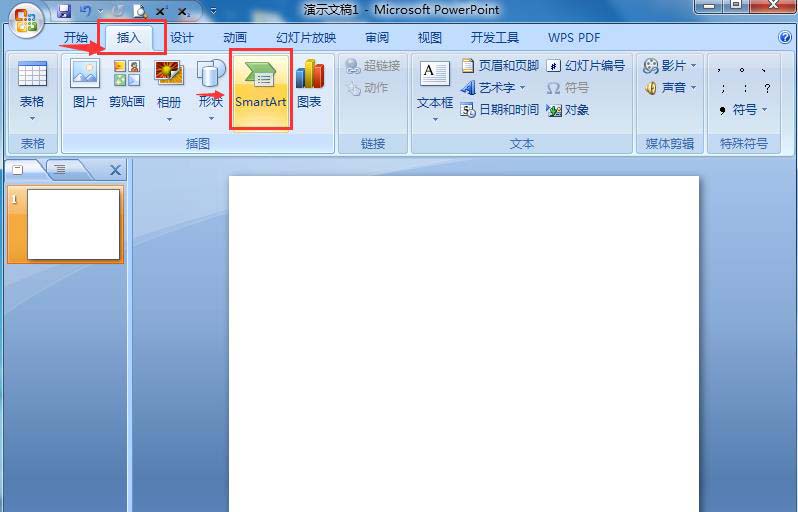798x512 pixels.
Task: Click the 超链接 hyperlink button
Action: click(373, 66)
